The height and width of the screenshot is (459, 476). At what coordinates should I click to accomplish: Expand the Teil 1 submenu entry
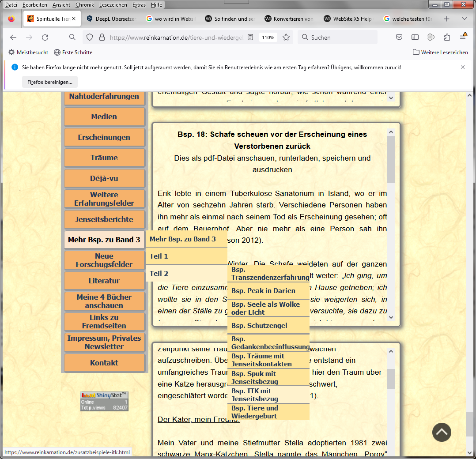coord(186,256)
